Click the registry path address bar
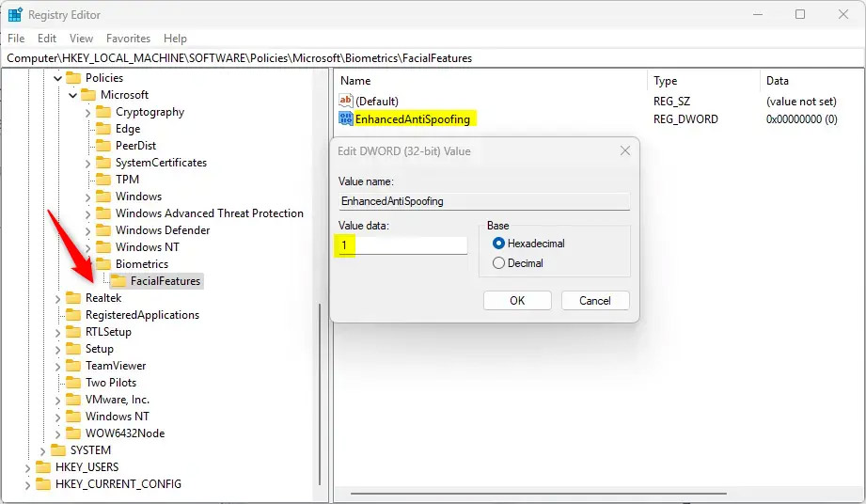The image size is (866, 504). [x=433, y=58]
